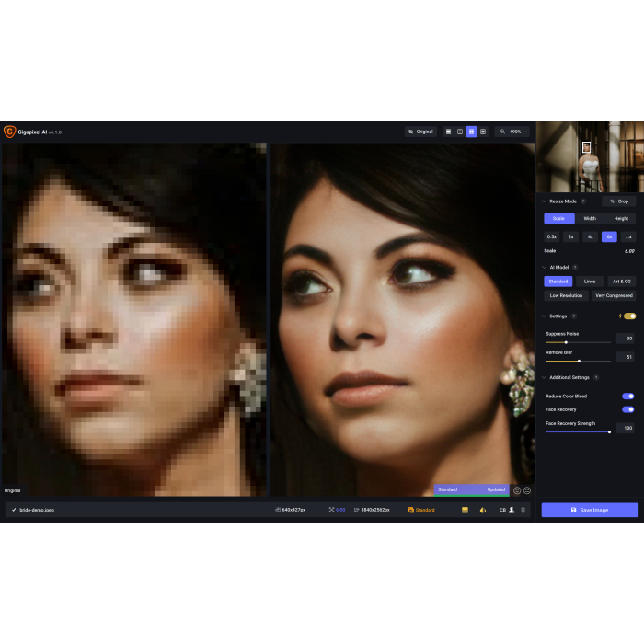
Task: Click the Gigapixel AI logo icon
Action: click(x=9, y=132)
